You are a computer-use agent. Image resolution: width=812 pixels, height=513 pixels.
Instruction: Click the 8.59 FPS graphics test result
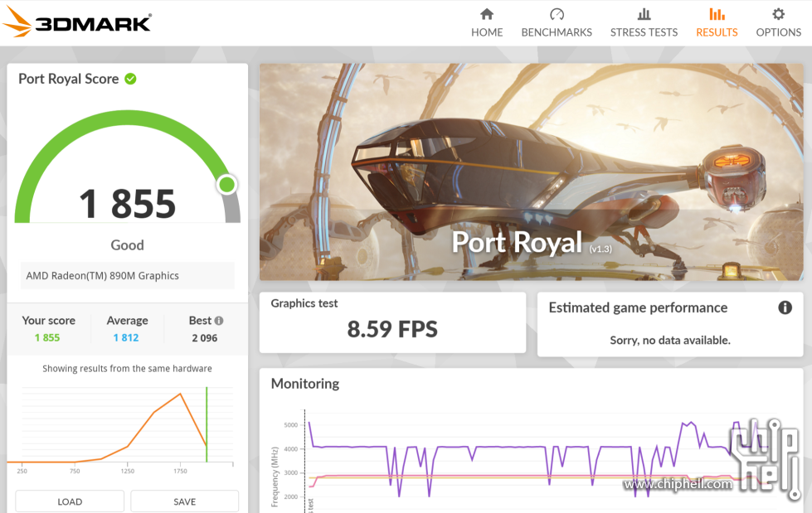click(x=392, y=329)
